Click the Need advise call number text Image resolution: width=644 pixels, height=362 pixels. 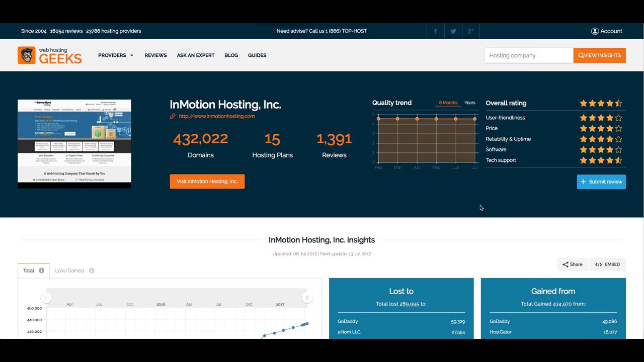coord(321,31)
